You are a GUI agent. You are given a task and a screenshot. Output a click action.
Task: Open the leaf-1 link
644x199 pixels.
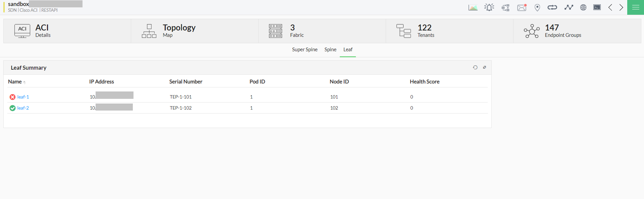click(23, 97)
